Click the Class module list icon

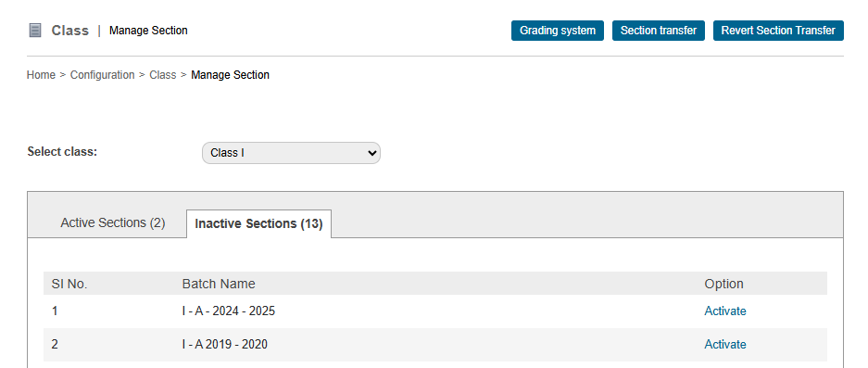coord(35,31)
